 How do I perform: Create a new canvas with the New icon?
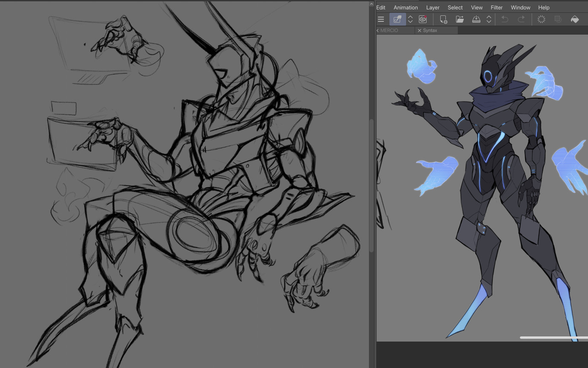444,19
